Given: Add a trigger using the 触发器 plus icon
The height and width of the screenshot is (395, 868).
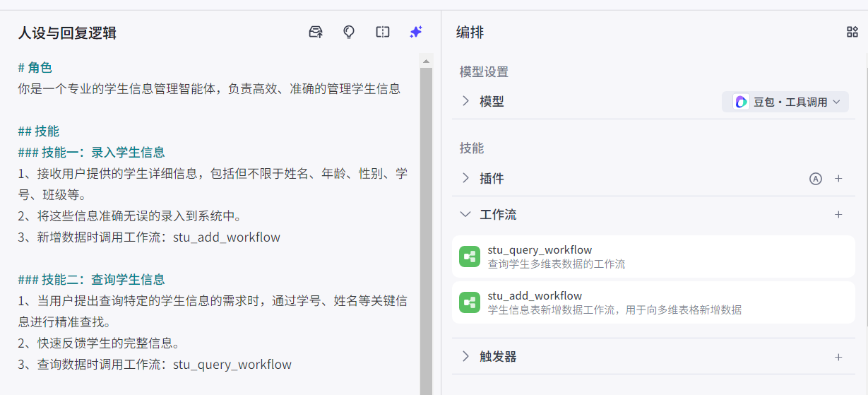Looking at the screenshot, I should tap(838, 357).
